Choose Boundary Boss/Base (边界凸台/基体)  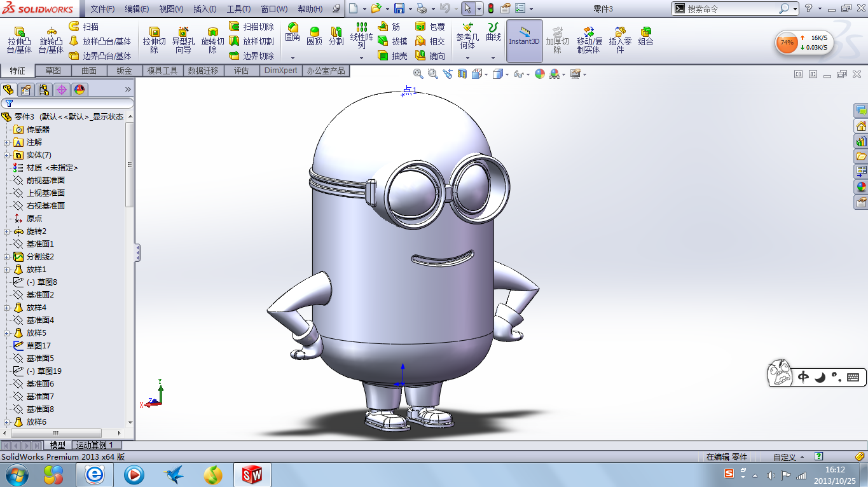click(99, 56)
